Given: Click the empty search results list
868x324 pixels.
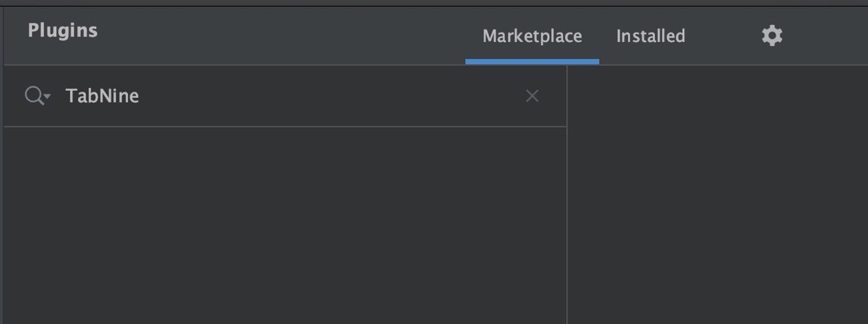Looking at the screenshot, I should (x=285, y=224).
